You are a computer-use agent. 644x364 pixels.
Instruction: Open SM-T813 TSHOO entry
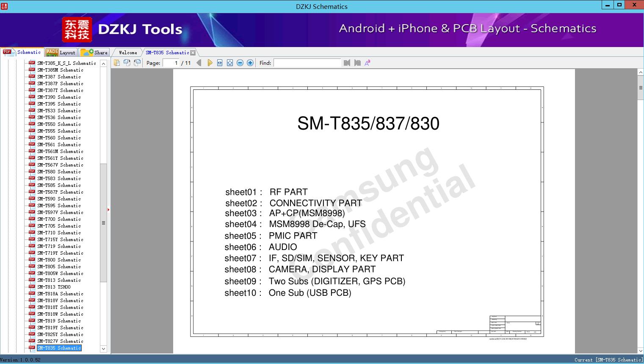54,287
